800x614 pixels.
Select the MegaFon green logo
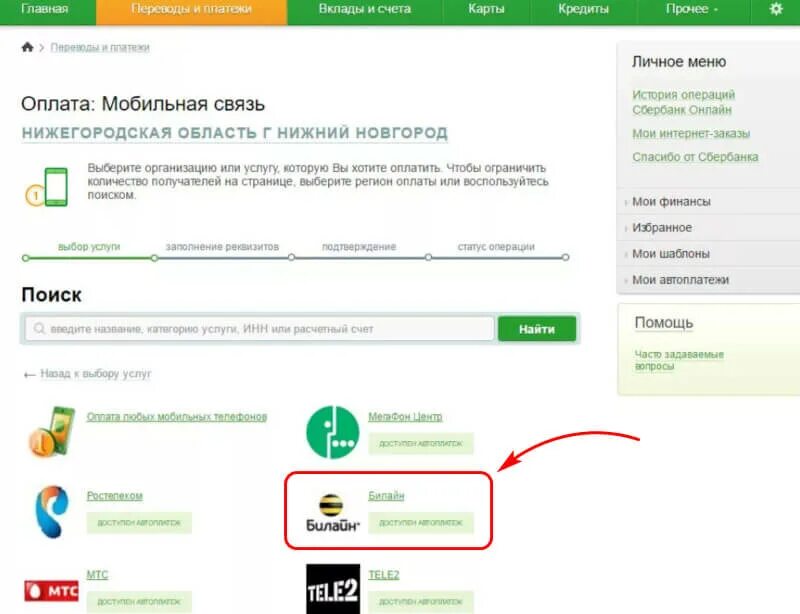click(x=333, y=432)
